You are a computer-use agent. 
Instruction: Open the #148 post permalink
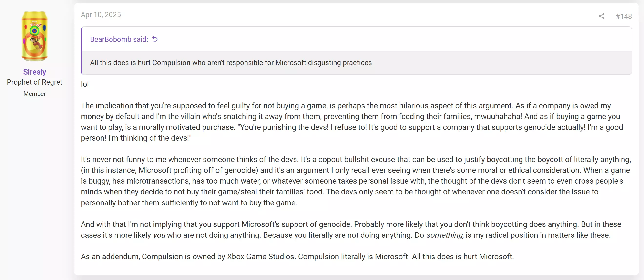(624, 16)
